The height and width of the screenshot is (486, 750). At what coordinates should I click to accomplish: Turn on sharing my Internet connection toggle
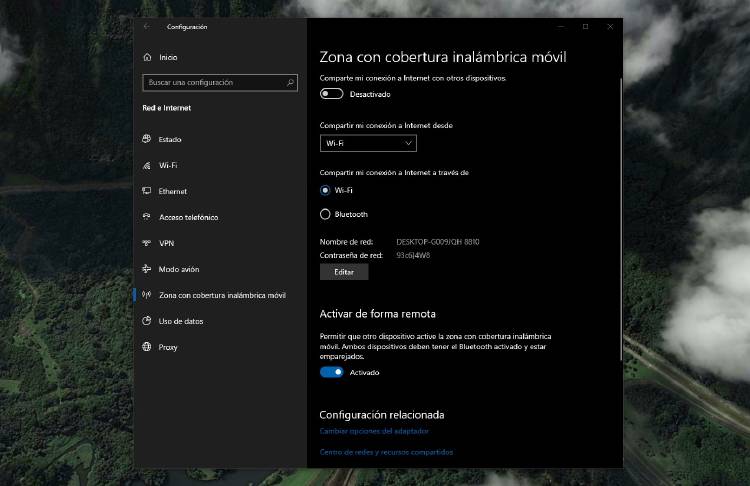(x=331, y=94)
